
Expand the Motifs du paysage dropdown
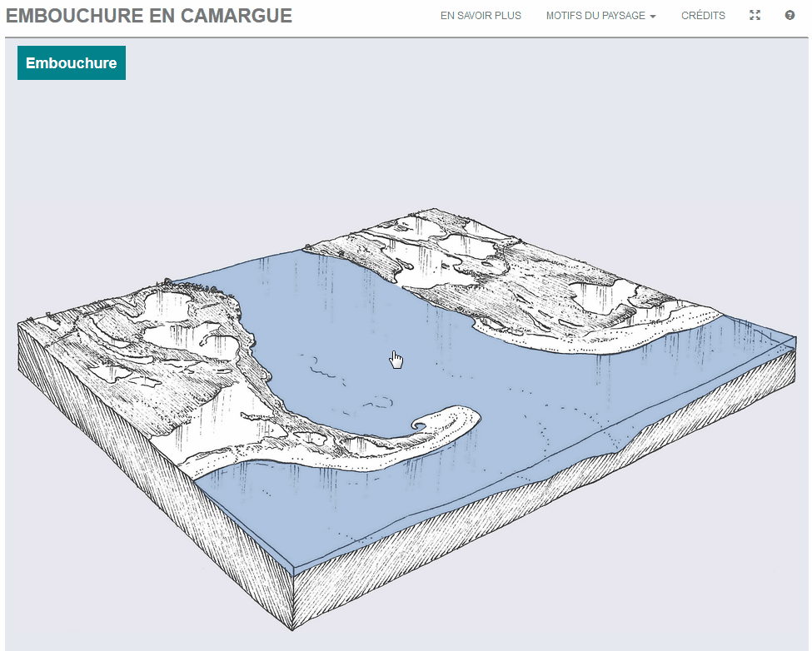(x=600, y=16)
